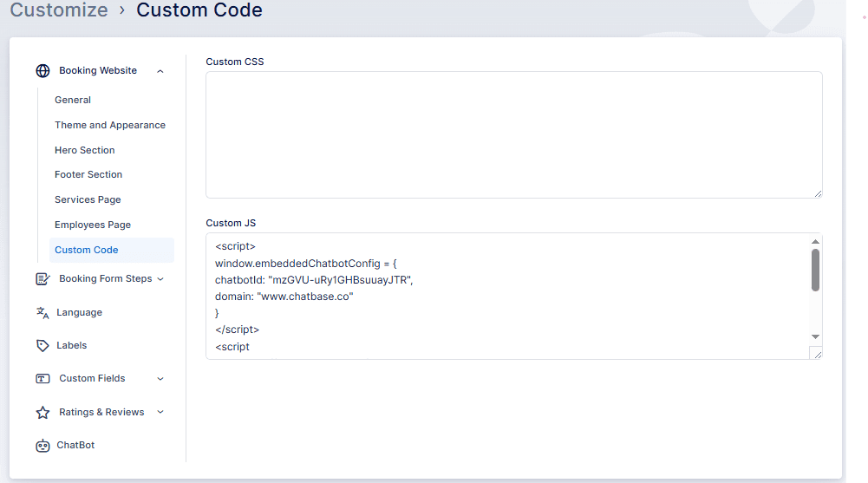
Task: Click the Custom CSS label
Action: 235,62
